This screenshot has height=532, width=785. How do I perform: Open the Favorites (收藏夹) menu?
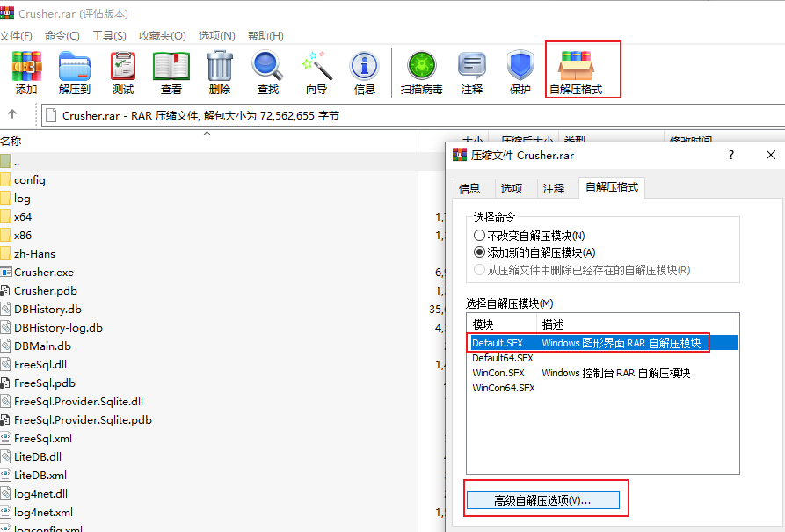163,36
